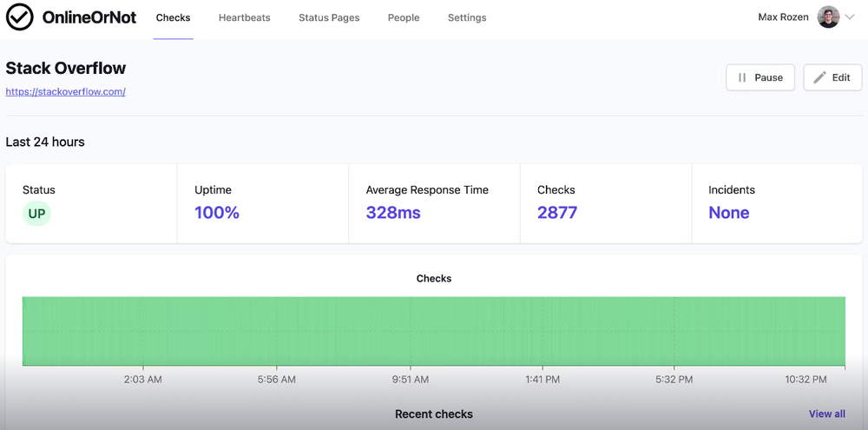This screenshot has height=430, width=868.
Task: Click the Average Response Time label
Action: (427, 190)
